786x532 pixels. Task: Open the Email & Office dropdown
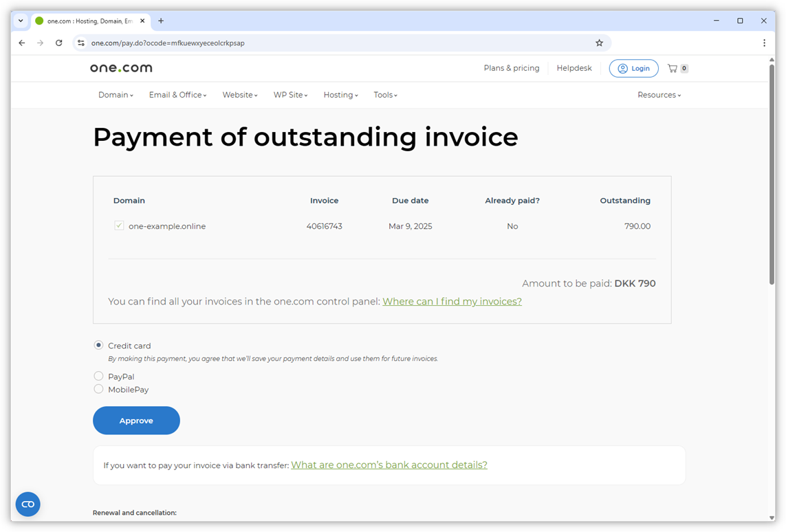175,95
